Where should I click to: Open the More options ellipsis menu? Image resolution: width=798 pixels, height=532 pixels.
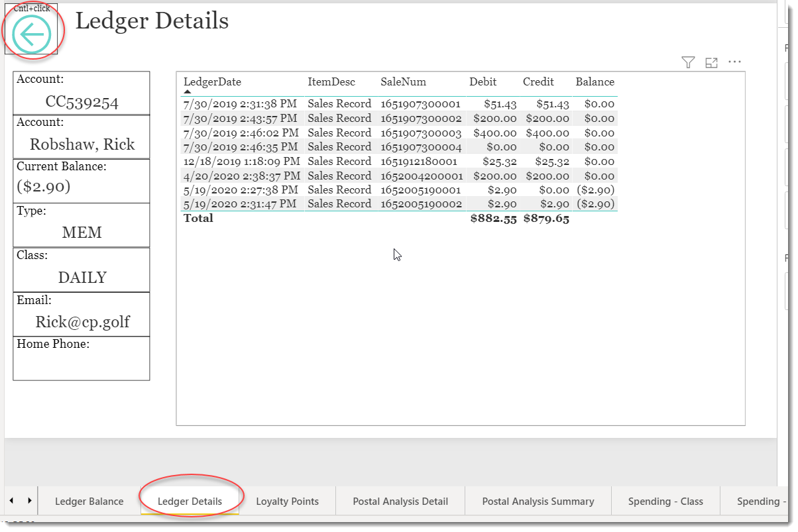[x=734, y=62]
